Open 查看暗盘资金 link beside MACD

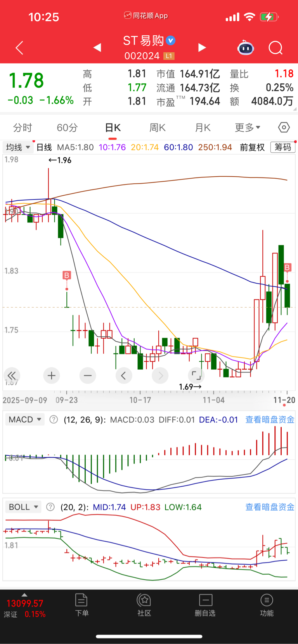pyautogui.click(x=270, y=420)
